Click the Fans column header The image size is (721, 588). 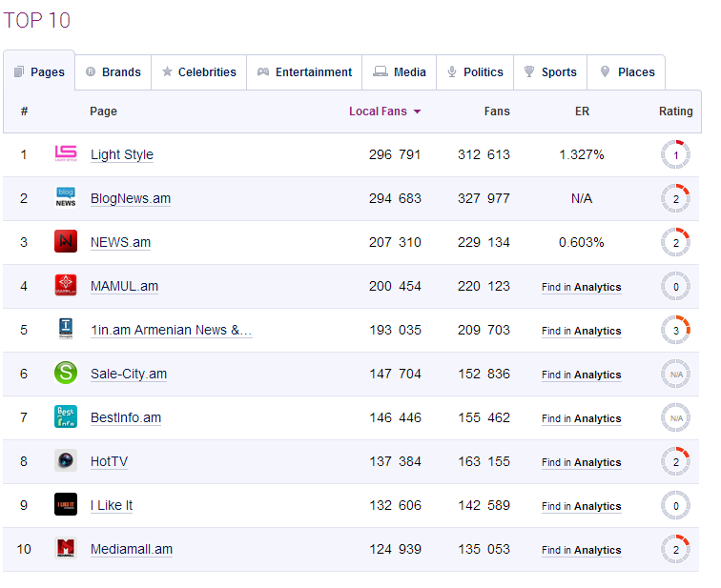[497, 112]
